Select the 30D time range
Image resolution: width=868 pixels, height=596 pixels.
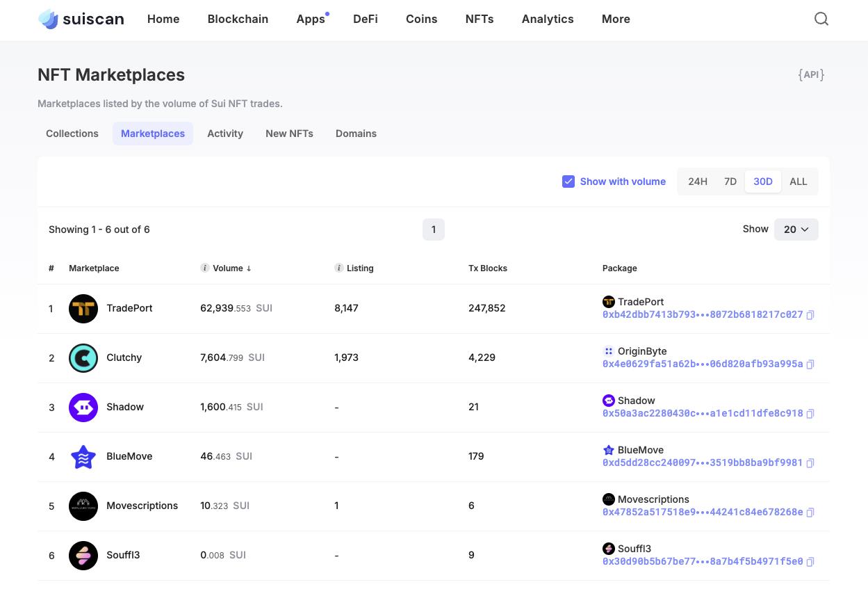763,182
